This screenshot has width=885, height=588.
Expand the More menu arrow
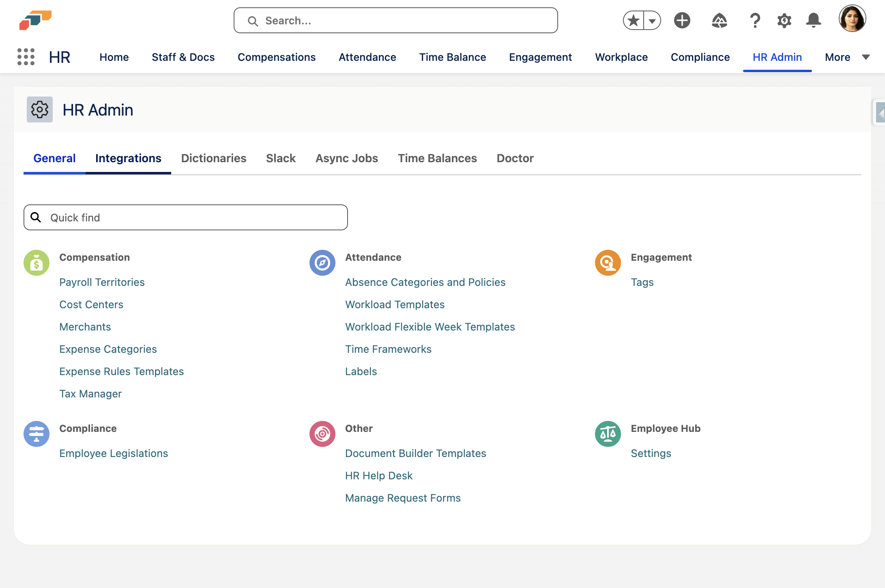pyautogui.click(x=866, y=57)
